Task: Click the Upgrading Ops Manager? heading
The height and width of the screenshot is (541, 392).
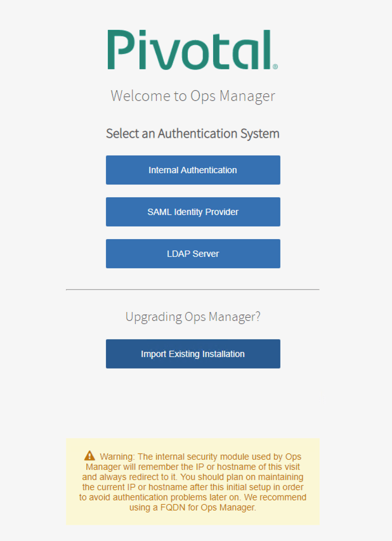Action: pyautogui.click(x=193, y=316)
